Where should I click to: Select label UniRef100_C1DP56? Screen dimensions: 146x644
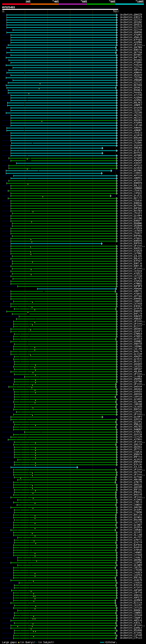131,562
